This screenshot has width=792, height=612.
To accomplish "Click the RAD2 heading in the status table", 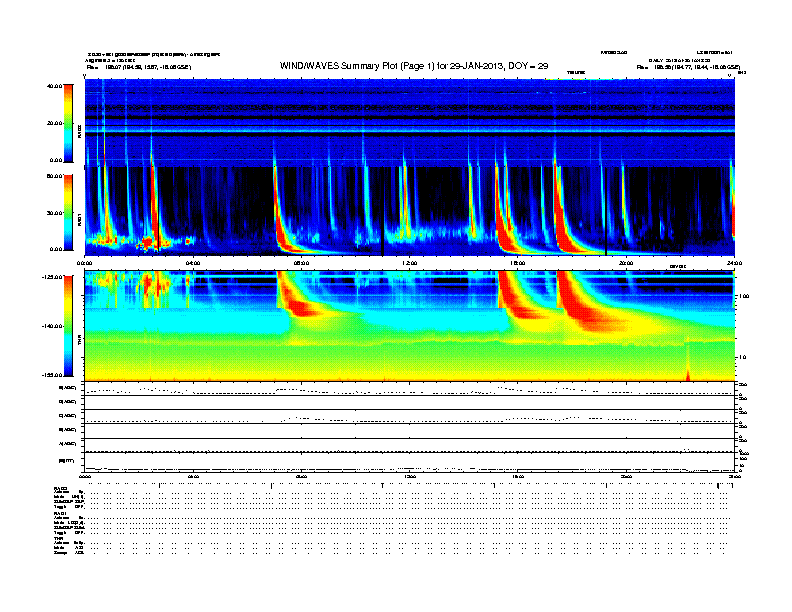I will click(x=61, y=489).
